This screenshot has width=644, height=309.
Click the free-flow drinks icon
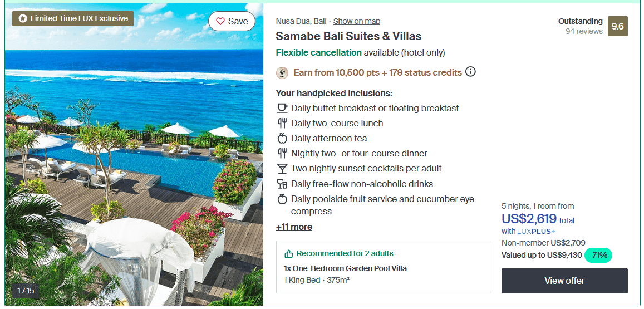282,184
